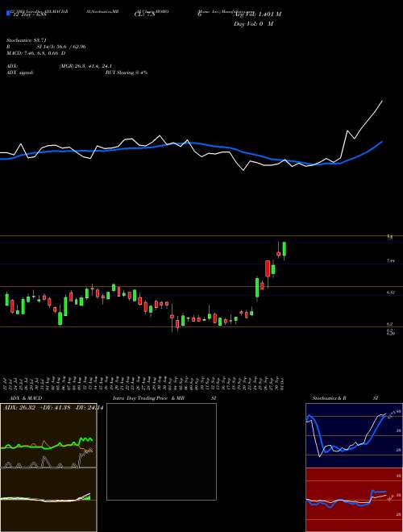Click the red RSI chart panel

click(x=354, y=500)
